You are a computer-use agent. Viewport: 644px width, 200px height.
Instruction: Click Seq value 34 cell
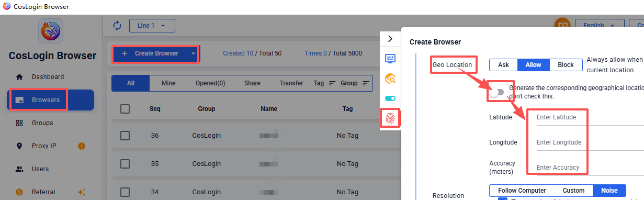point(154,192)
